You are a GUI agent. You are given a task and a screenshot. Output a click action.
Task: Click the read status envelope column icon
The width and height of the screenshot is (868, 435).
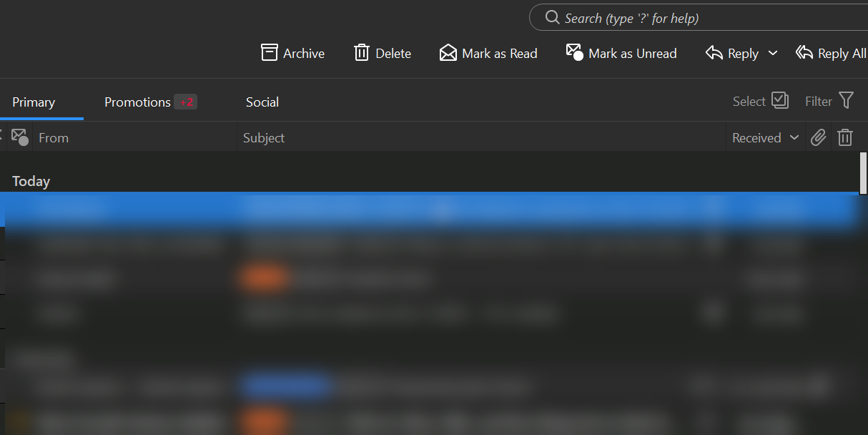click(20, 137)
